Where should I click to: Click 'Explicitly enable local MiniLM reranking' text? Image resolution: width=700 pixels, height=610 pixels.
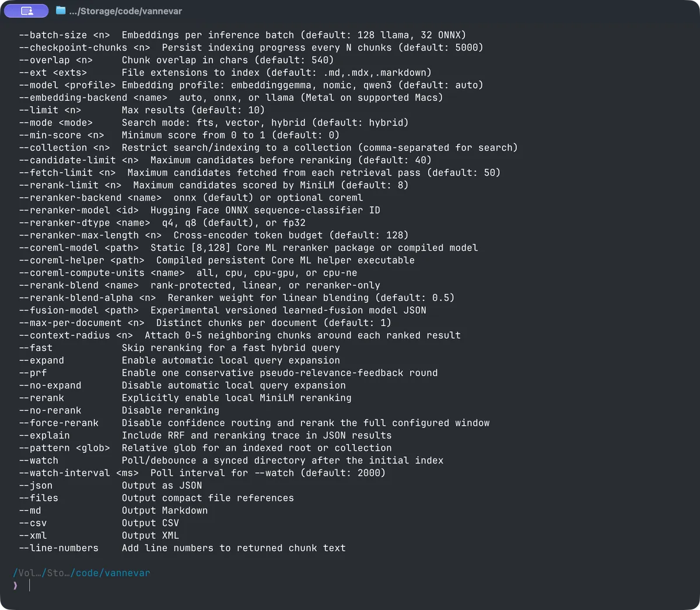click(x=237, y=398)
